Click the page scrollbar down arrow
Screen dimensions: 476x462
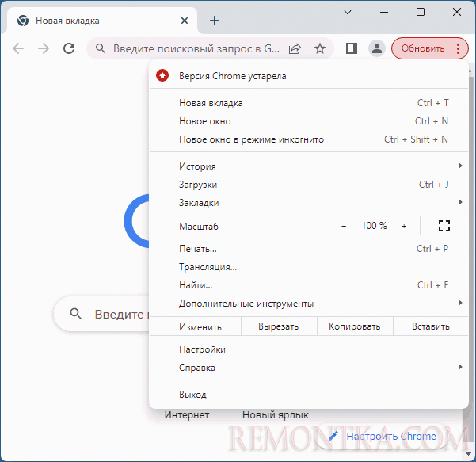(467, 454)
